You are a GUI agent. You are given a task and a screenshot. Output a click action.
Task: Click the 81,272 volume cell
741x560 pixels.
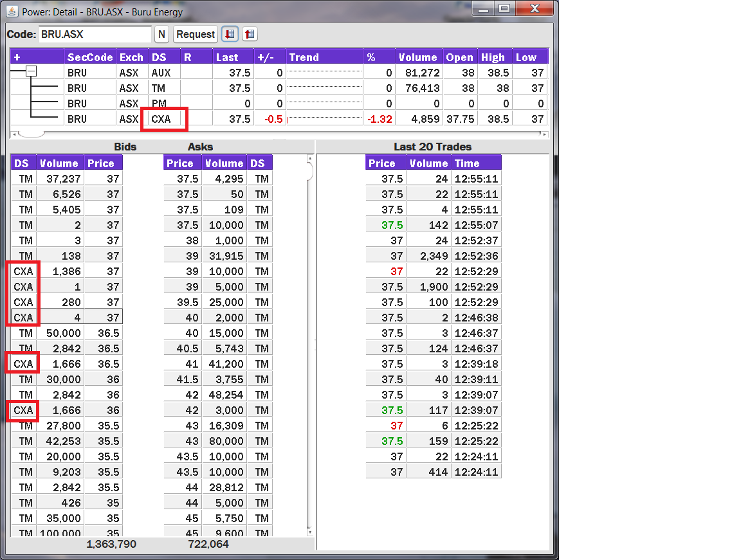click(x=419, y=73)
